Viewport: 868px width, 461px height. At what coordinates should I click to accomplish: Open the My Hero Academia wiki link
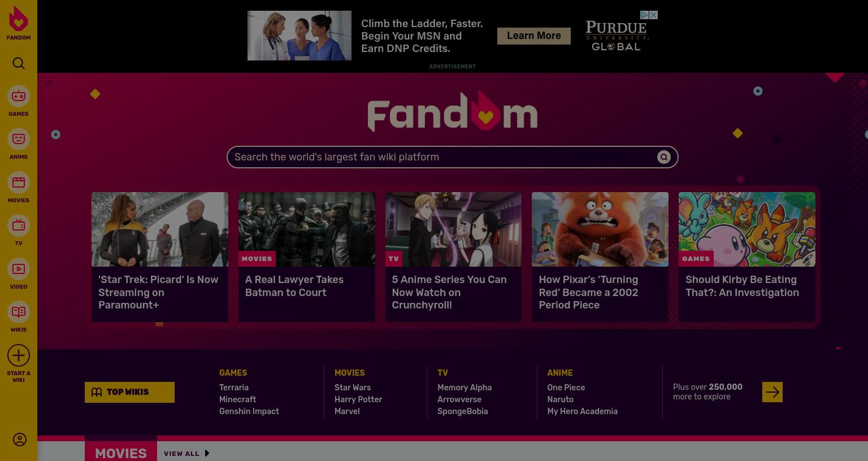pos(583,411)
